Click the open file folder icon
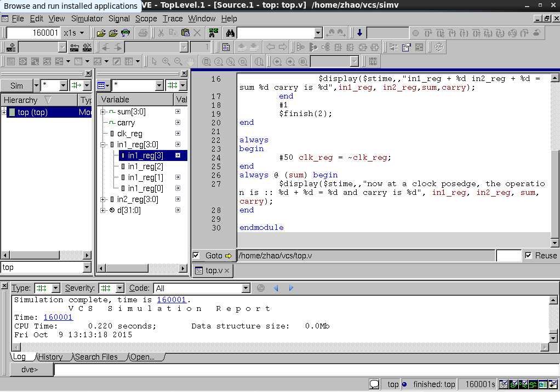 pyautogui.click(x=101, y=33)
